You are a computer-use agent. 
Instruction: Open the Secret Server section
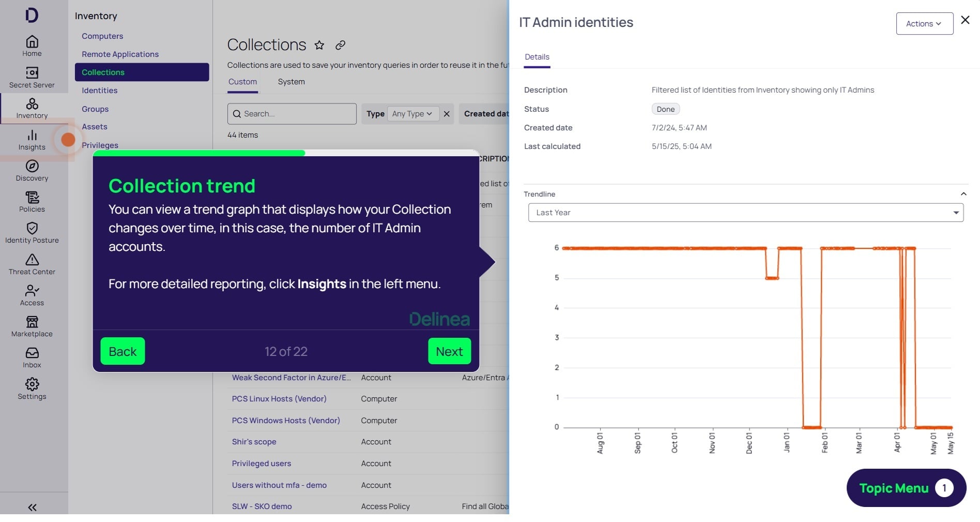coord(32,78)
